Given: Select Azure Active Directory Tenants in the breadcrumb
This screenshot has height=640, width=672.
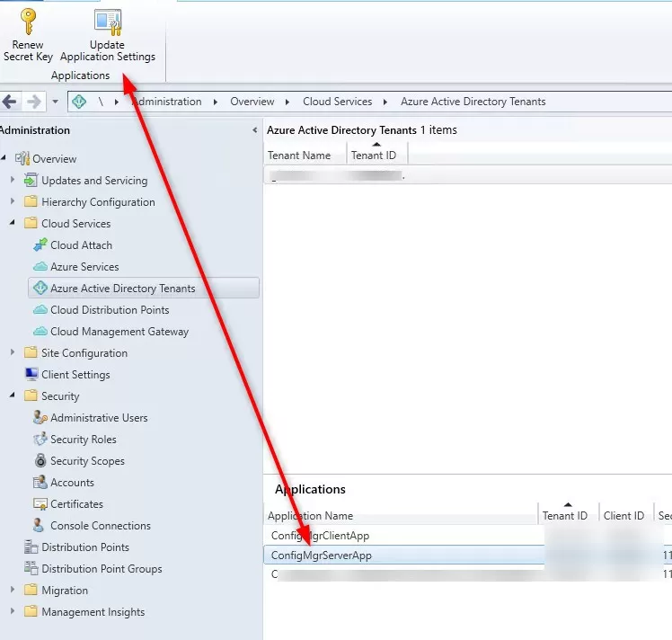Looking at the screenshot, I should (473, 102).
